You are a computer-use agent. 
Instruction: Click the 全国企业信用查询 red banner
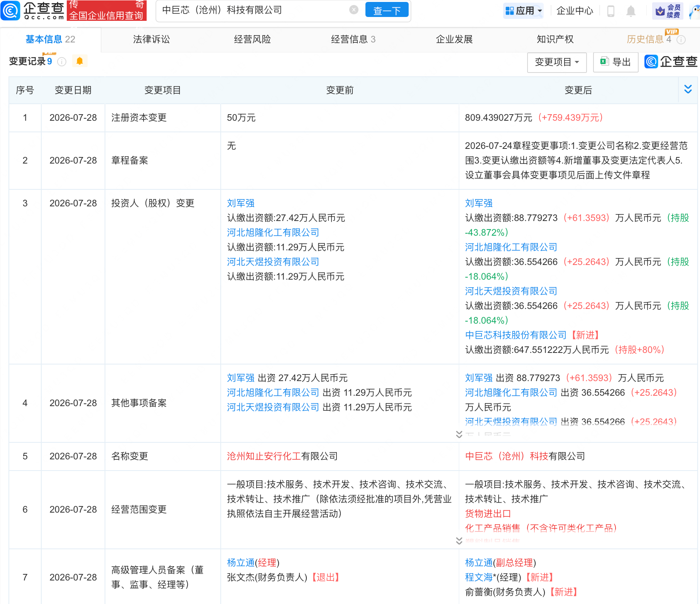pyautogui.click(x=107, y=11)
